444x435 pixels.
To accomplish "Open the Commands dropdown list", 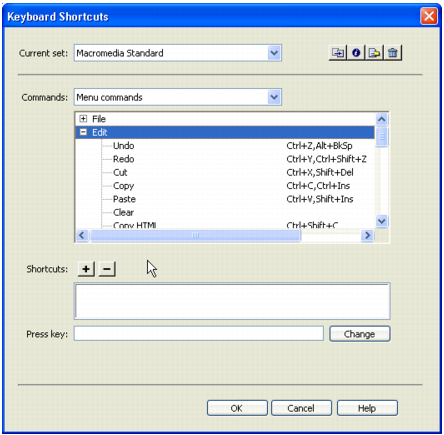I will point(274,97).
